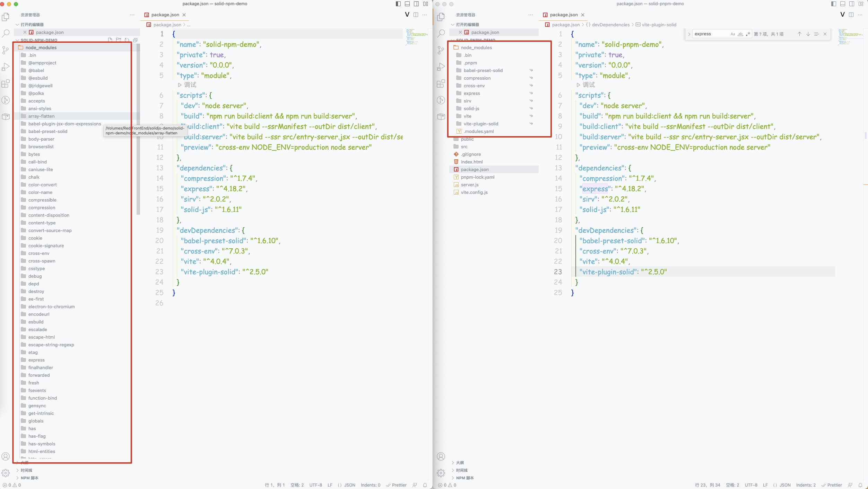Click 调试 debug codelens in left editor

pos(190,85)
